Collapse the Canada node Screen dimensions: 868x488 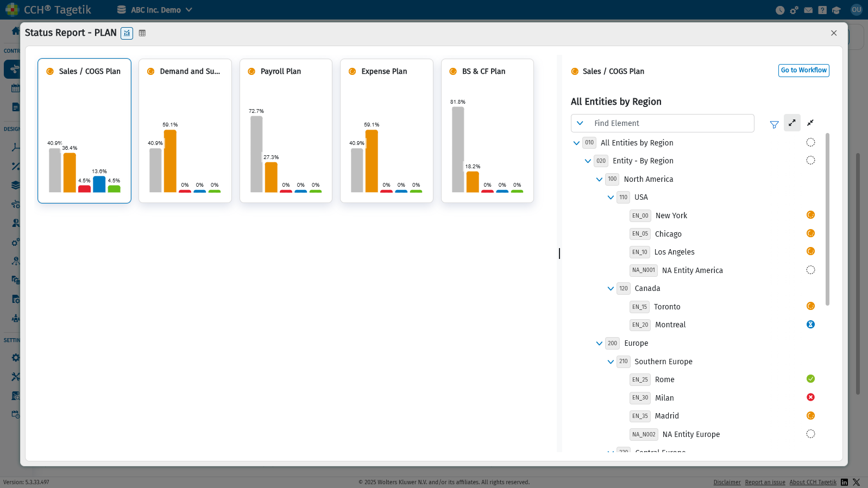[x=611, y=289]
